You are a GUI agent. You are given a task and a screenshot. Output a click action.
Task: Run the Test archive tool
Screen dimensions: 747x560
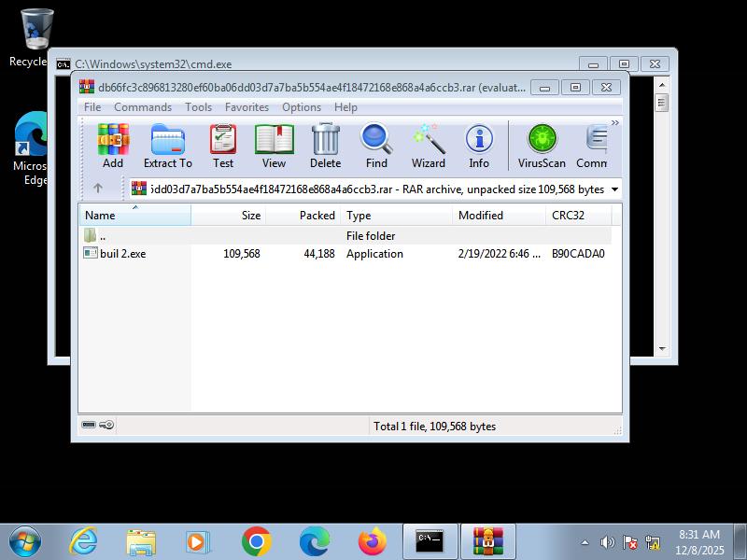pos(223,146)
